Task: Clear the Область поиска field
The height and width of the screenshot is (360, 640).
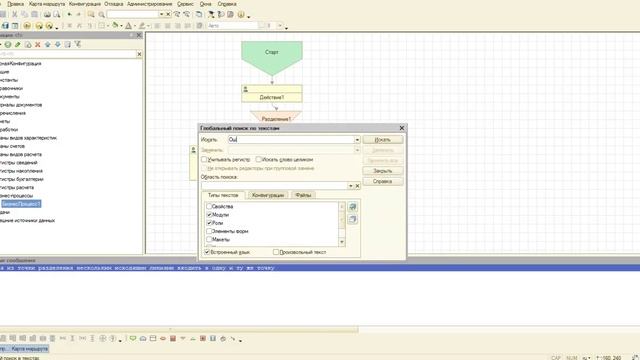Action: [x=358, y=186]
